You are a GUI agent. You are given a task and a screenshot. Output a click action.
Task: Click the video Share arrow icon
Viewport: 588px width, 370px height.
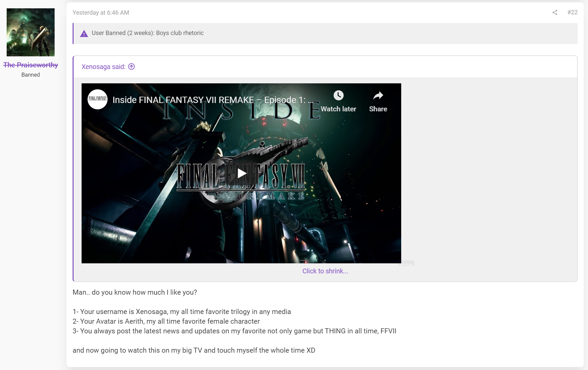(x=378, y=95)
